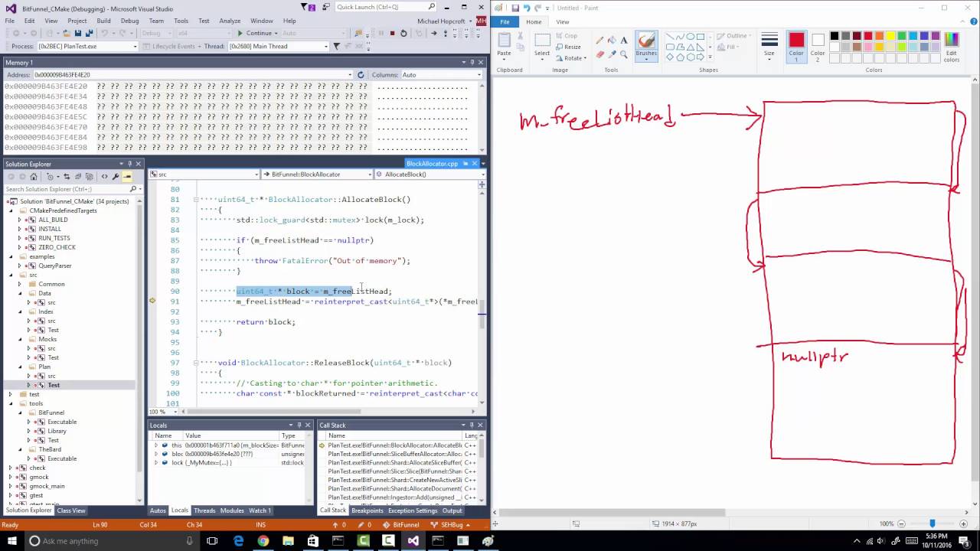Click the Edit colors button

pyautogui.click(x=951, y=47)
